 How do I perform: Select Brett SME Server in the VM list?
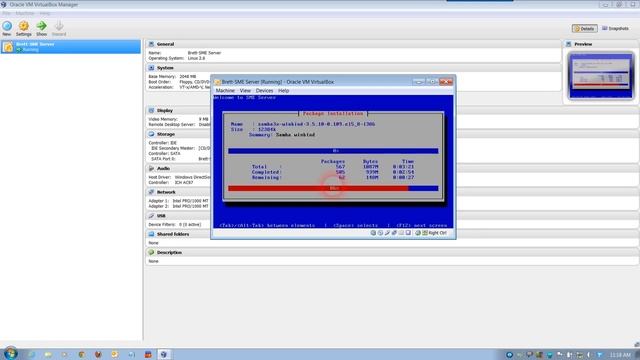tap(71, 47)
